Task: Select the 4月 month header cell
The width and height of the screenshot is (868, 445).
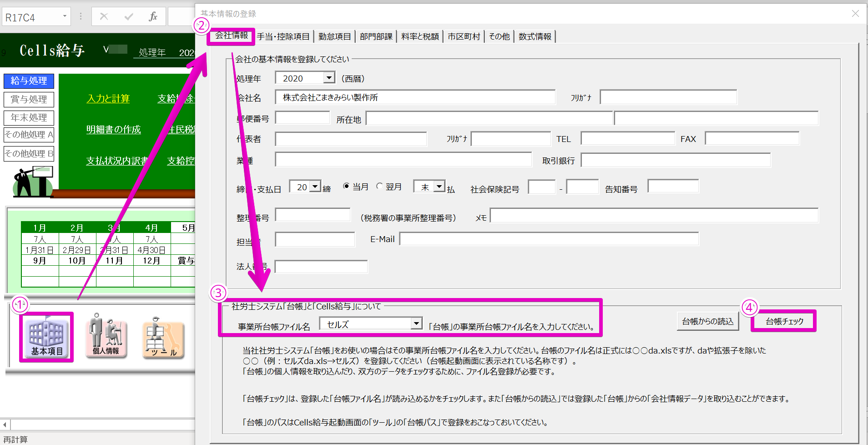Action: (151, 228)
